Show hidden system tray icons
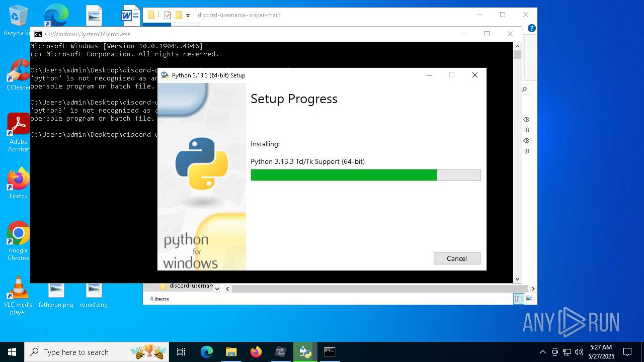The image size is (644, 362). 542,352
